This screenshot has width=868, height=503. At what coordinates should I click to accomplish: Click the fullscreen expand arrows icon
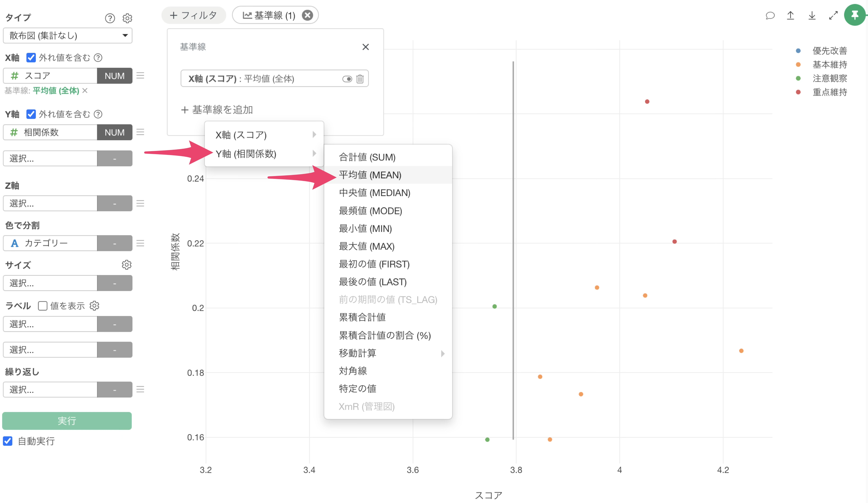pyautogui.click(x=833, y=16)
